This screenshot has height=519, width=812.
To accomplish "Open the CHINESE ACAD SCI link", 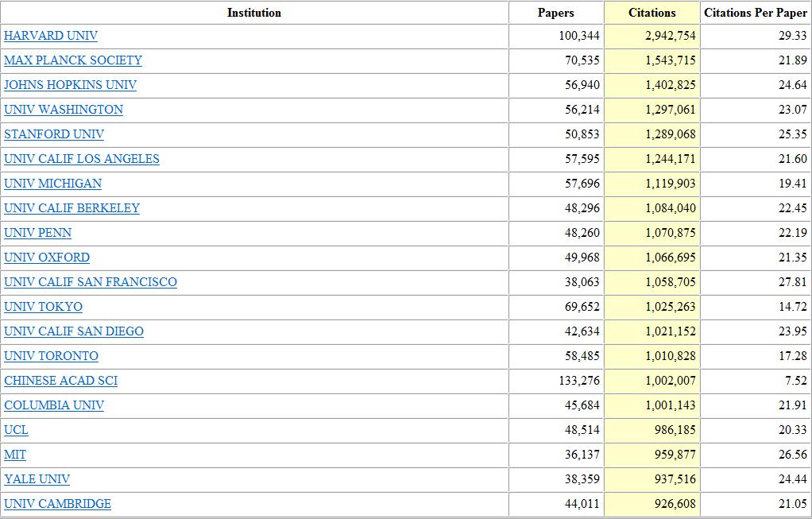I will (x=61, y=381).
